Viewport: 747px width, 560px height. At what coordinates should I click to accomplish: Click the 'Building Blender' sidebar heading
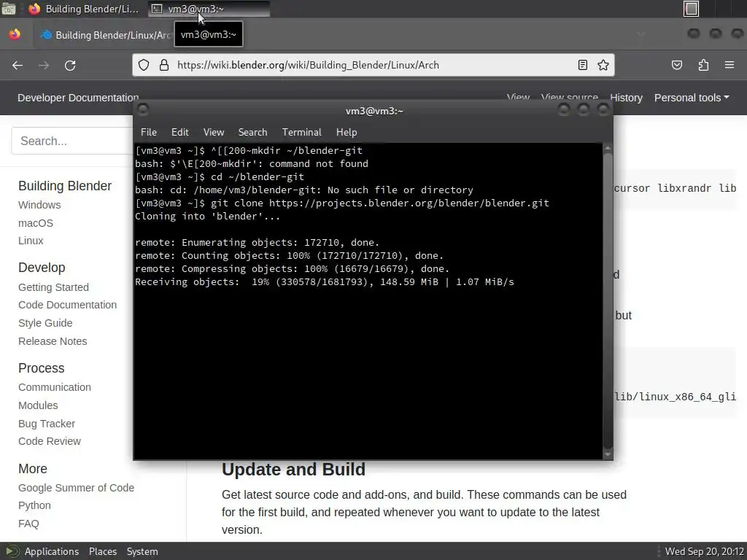click(65, 186)
